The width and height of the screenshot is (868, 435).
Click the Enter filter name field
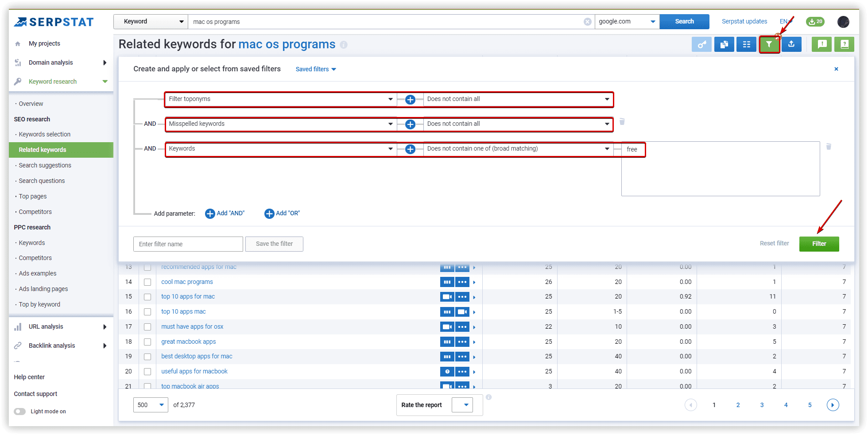click(188, 244)
